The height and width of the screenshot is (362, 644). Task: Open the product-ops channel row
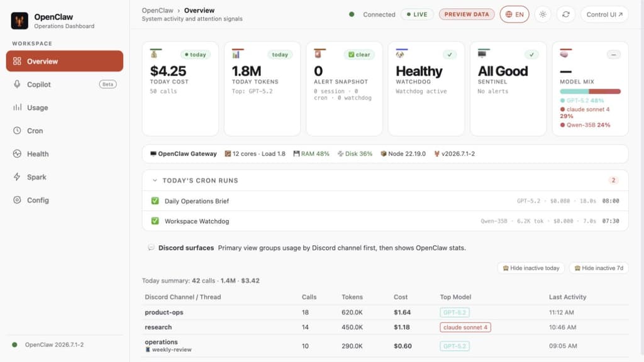(385, 312)
